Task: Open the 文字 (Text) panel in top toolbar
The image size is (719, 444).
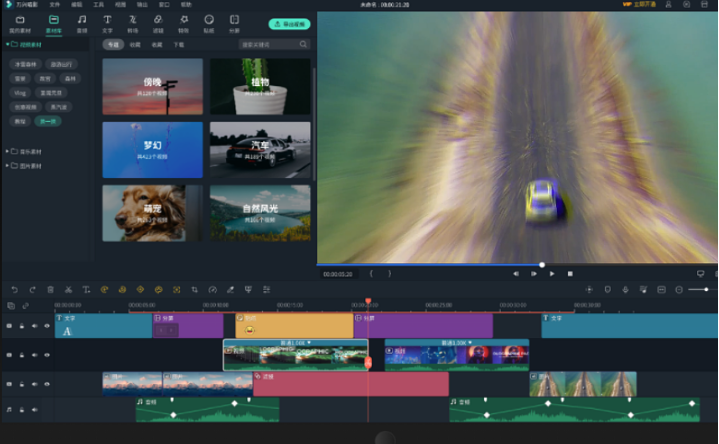Action: (x=107, y=22)
